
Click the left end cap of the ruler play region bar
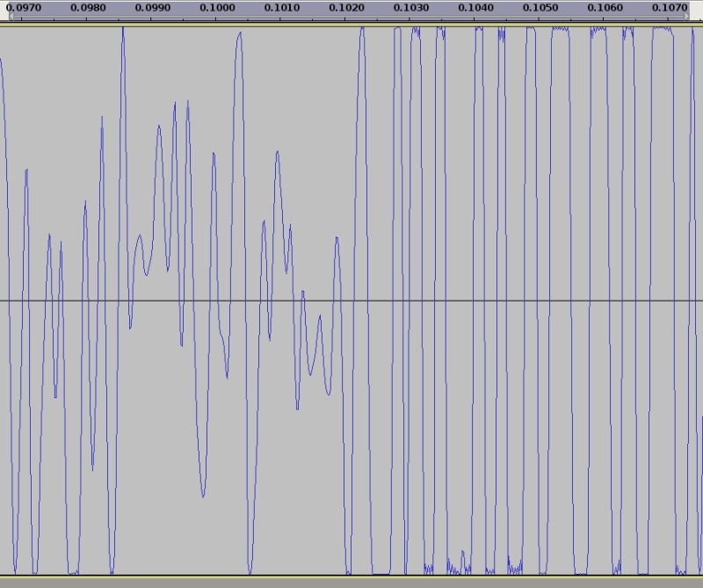[x=11, y=18]
